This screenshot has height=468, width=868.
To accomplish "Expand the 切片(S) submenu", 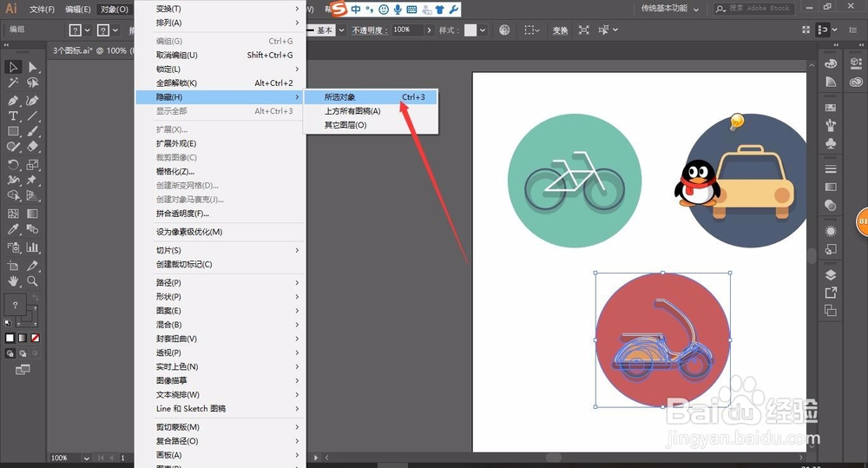I will (x=220, y=250).
